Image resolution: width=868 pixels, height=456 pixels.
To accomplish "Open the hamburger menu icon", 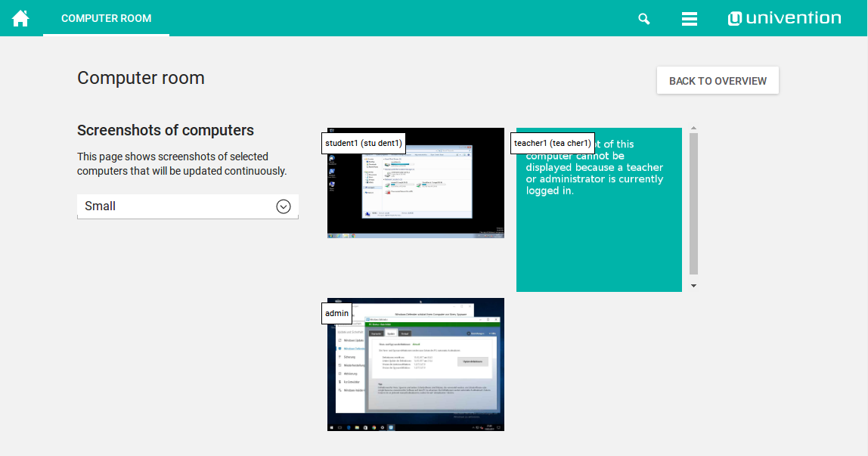I will [690, 19].
